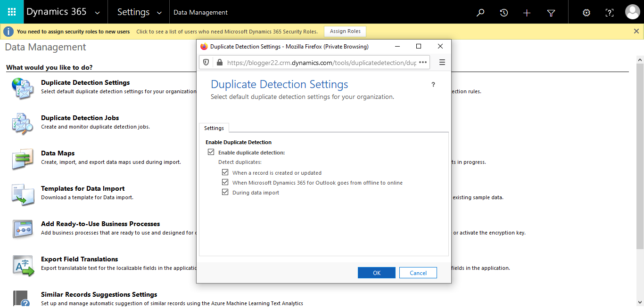Uncheck During data import
Viewport: 644px width, 308px height.
pyautogui.click(x=225, y=192)
